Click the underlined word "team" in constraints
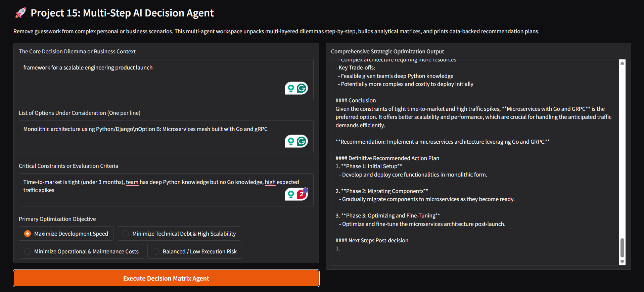 click(x=132, y=182)
